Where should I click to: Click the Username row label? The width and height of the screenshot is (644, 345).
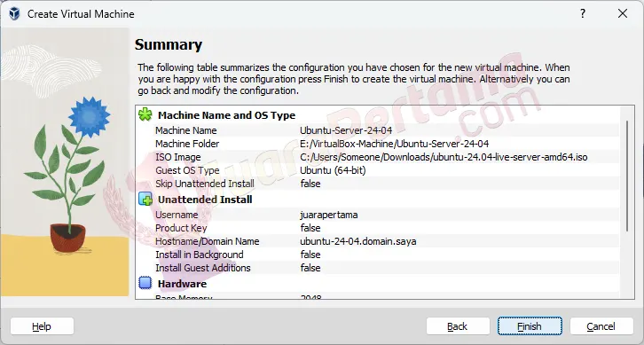point(177,215)
